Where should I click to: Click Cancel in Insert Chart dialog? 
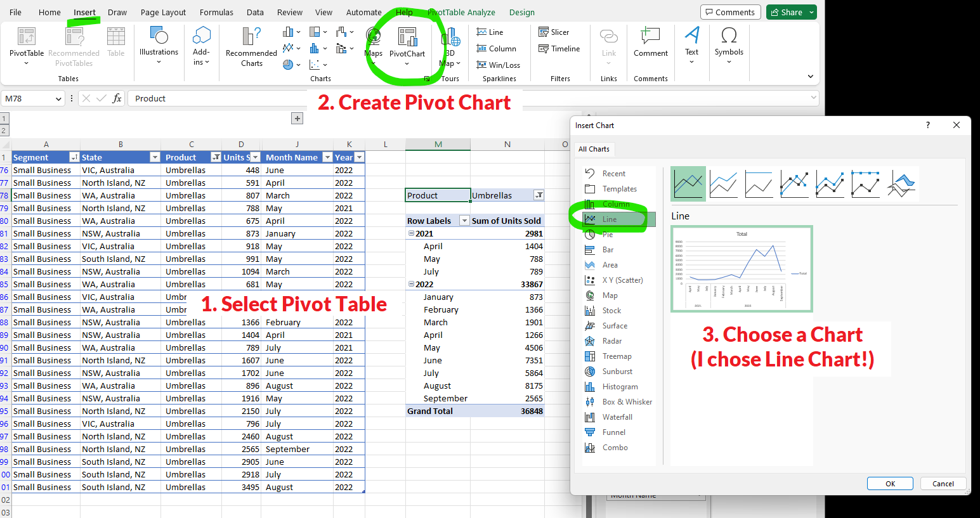(943, 484)
